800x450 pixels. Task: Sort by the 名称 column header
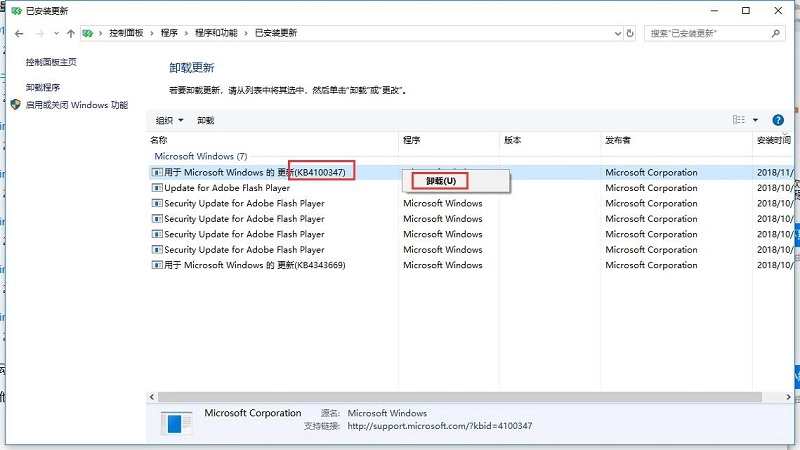click(159, 140)
